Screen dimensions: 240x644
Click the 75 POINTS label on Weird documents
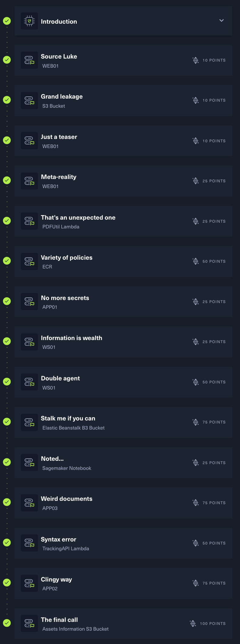(x=214, y=503)
